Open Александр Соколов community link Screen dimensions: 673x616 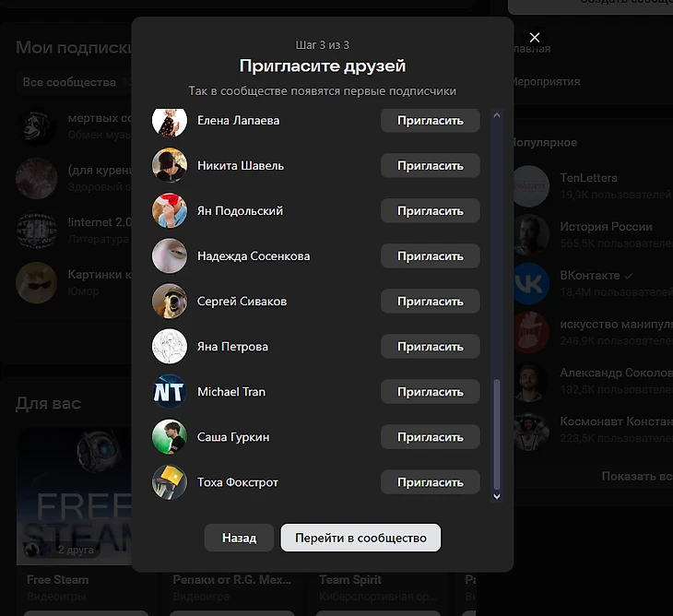[616, 373]
